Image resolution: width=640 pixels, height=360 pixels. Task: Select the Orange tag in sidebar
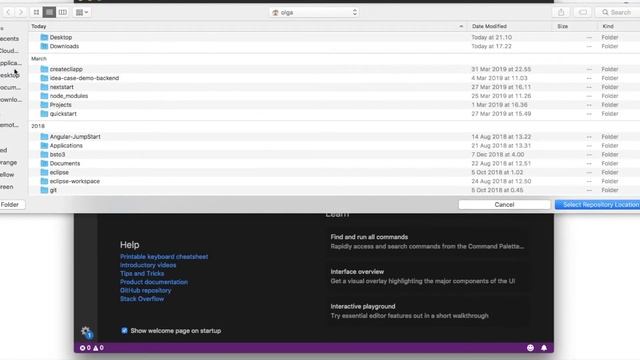click(x=9, y=162)
